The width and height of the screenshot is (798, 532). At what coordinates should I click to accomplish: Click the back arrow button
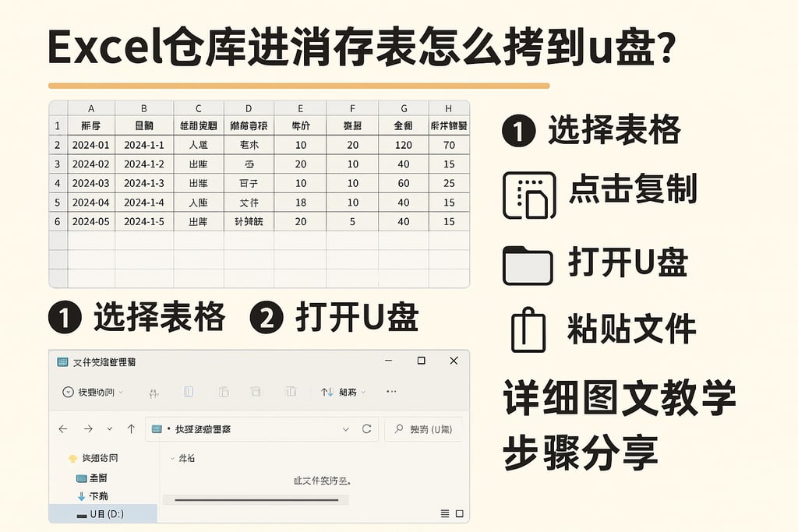pos(63,429)
